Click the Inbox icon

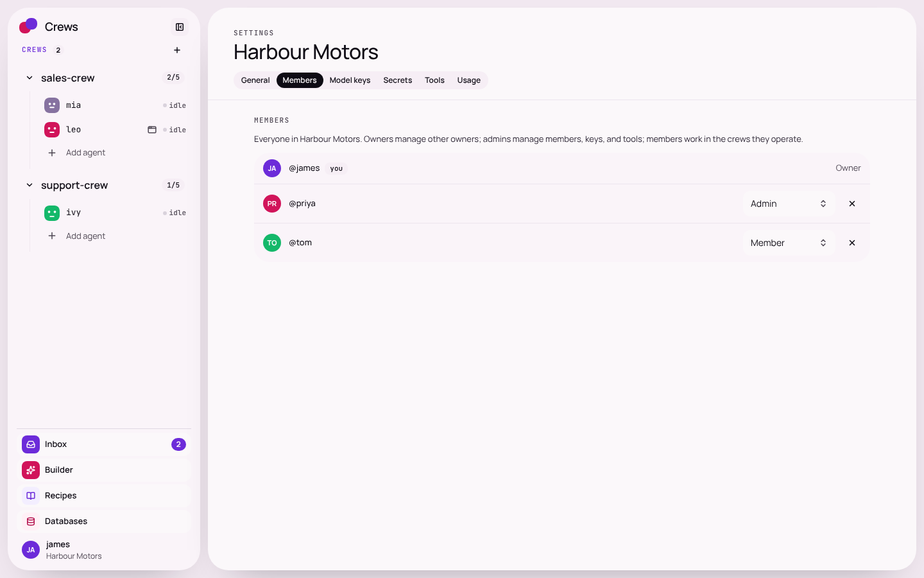coord(31,444)
